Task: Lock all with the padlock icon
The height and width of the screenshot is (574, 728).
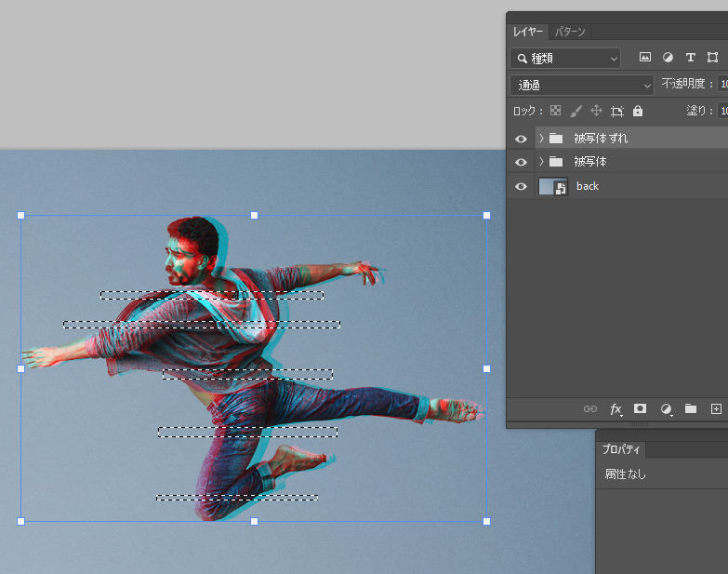Action: 638,111
